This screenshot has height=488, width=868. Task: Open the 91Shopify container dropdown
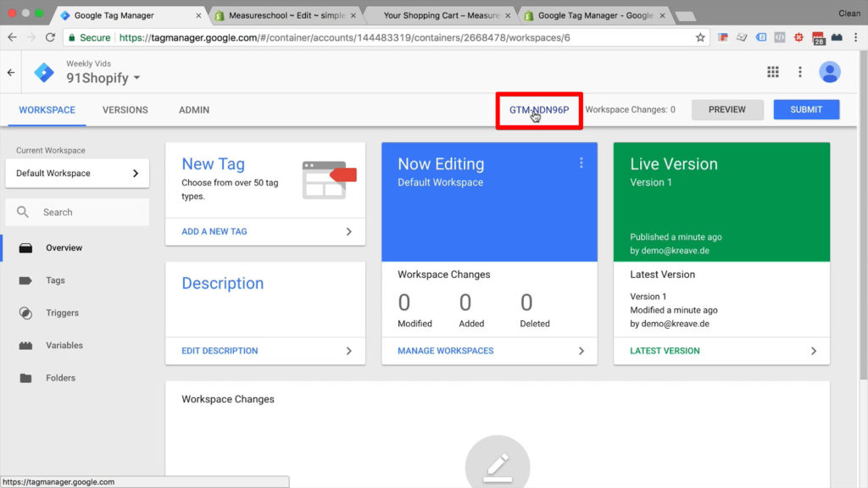tap(103, 78)
